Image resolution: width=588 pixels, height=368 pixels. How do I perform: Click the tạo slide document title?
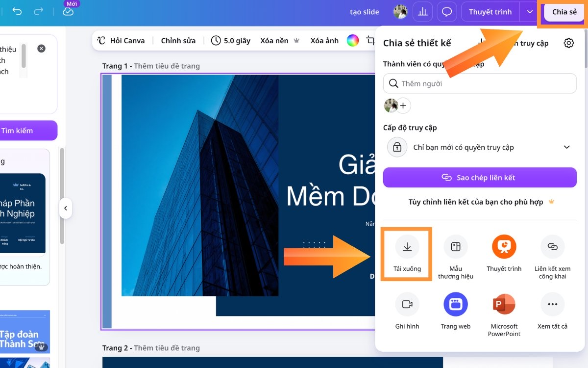tap(365, 12)
